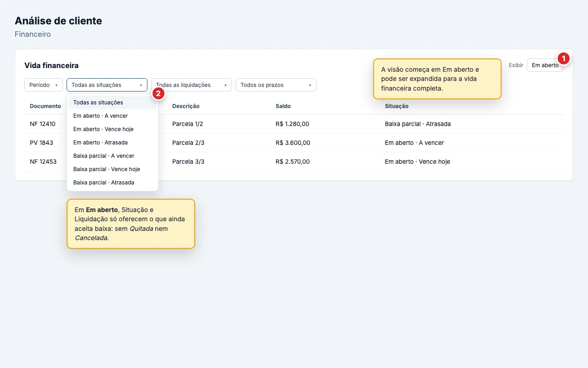Select document NF 12410
This screenshot has width=588, height=368.
pos(43,124)
